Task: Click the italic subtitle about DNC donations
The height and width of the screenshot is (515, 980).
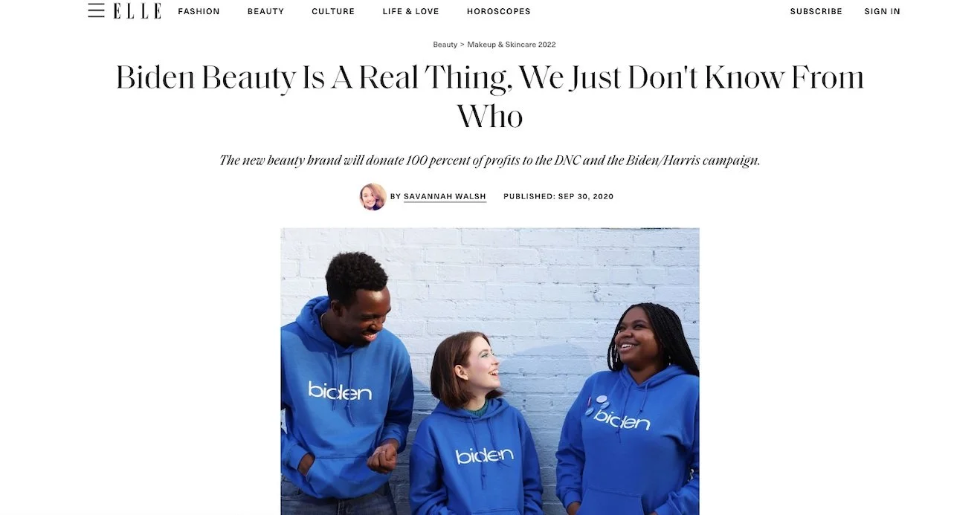Action: click(x=490, y=161)
